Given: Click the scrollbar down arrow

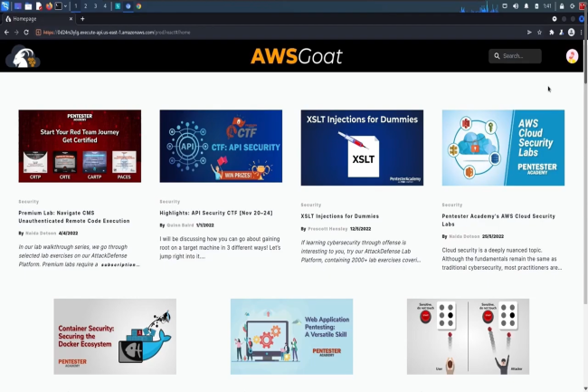Looking at the screenshot, I should click(586, 388).
